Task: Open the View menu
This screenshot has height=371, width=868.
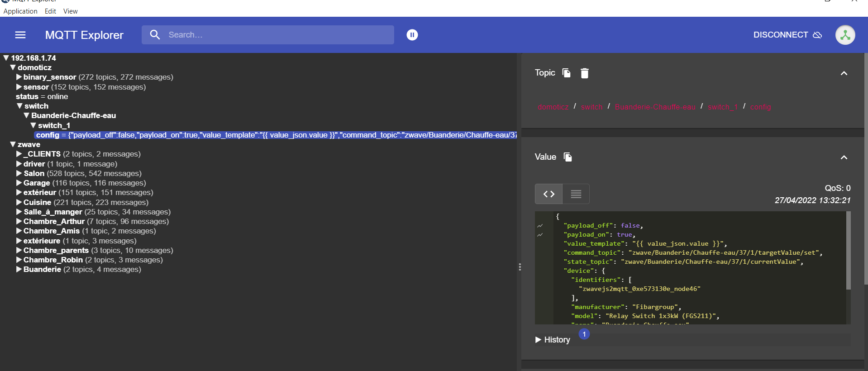Action: [x=70, y=11]
